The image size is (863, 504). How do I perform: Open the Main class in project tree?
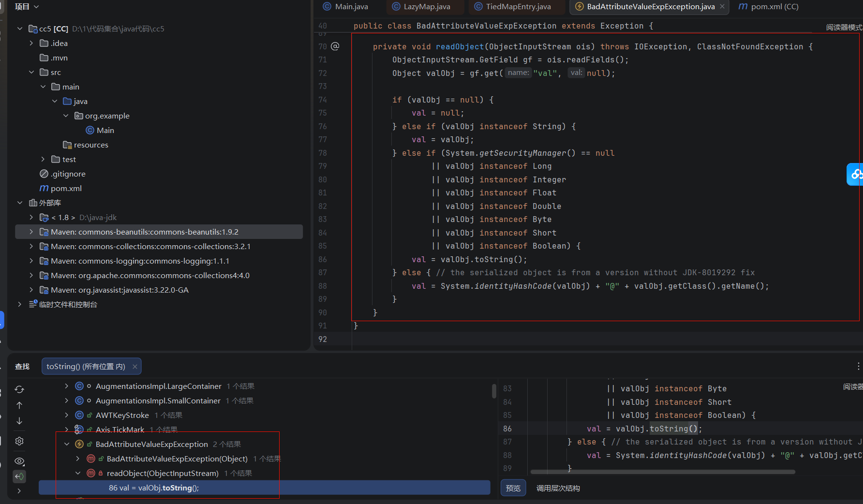105,131
